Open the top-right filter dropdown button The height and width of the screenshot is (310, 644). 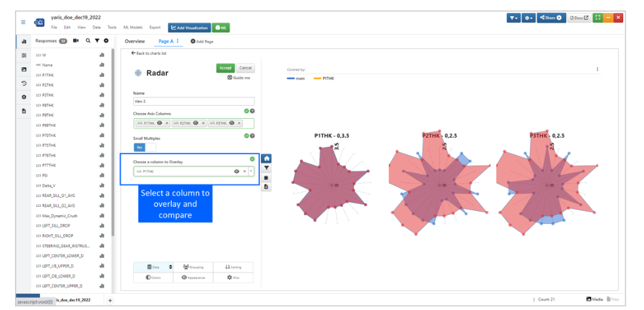tap(514, 18)
